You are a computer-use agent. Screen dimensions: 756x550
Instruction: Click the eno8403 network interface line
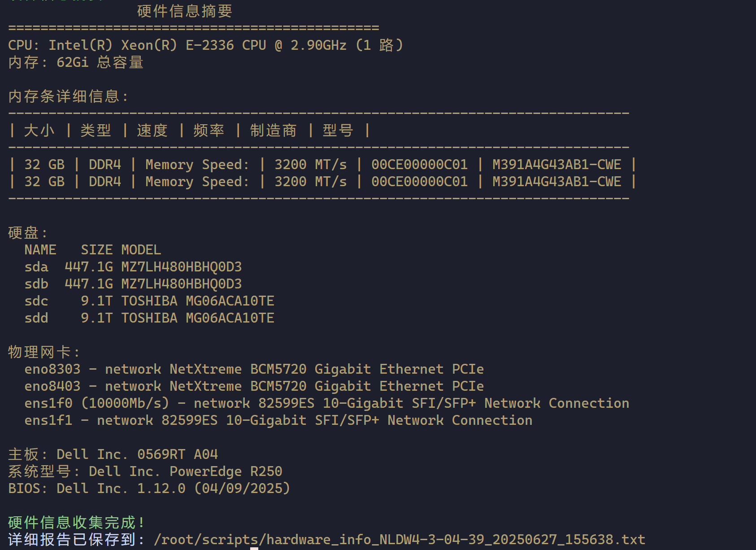[x=254, y=386]
